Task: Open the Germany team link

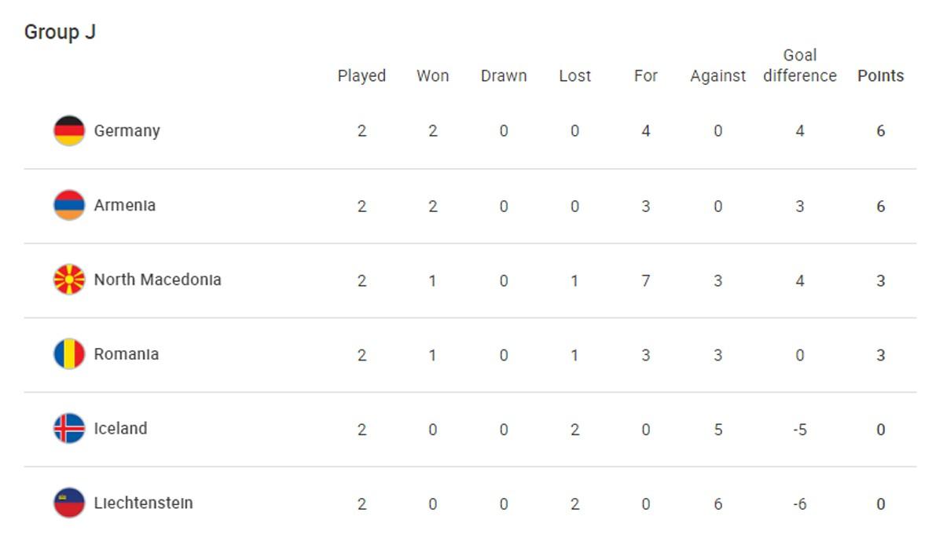Action: tap(127, 131)
